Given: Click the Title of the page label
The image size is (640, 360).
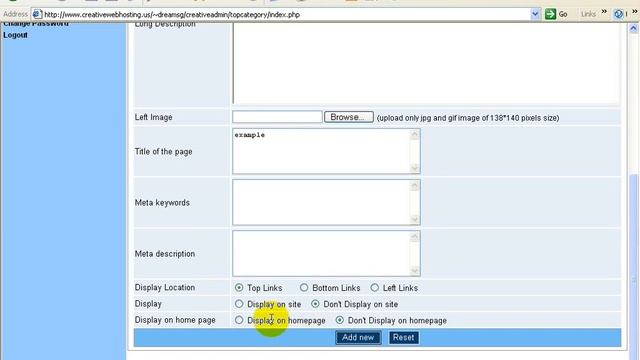Looking at the screenshot, I should pyautogui.click(x=163, y=152).
